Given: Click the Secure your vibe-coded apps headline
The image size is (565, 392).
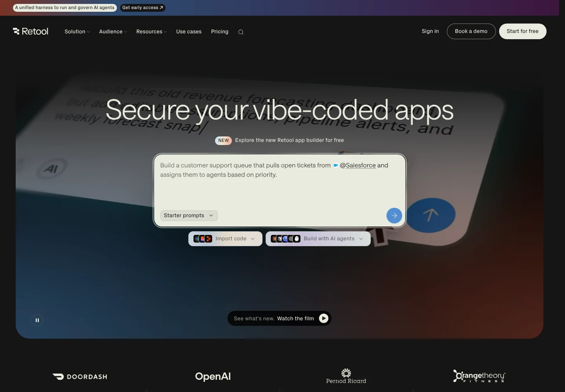Looking at the screenshot, I should tap(279, 110).
